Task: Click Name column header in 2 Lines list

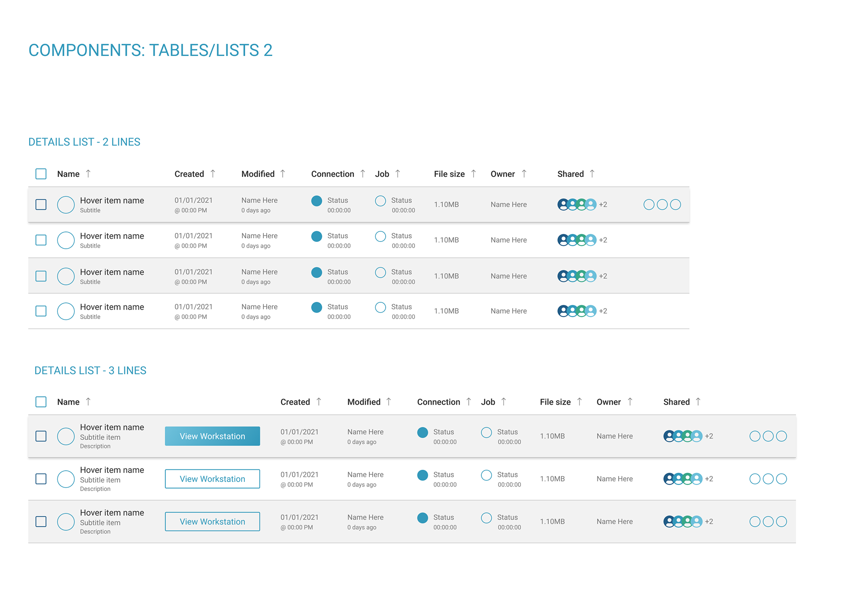Action: (68, 174)
